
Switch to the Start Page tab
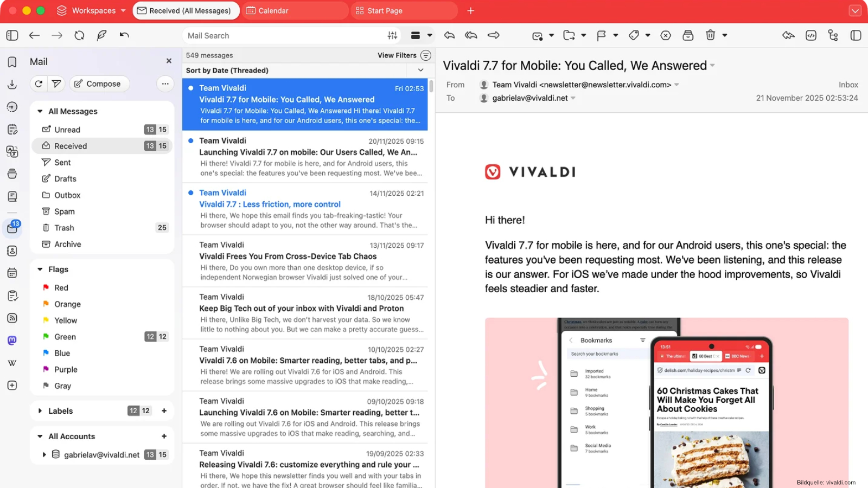pos(404,10)
